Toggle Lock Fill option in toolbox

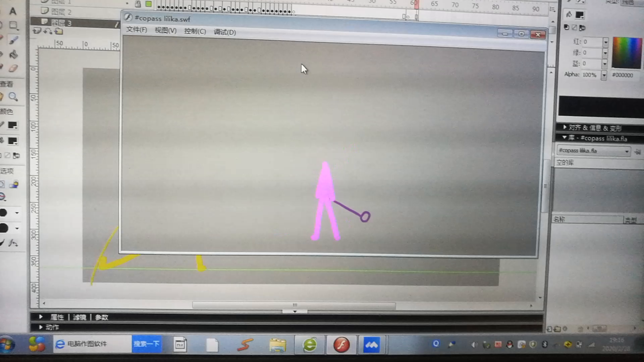click(x=14, y=184)
